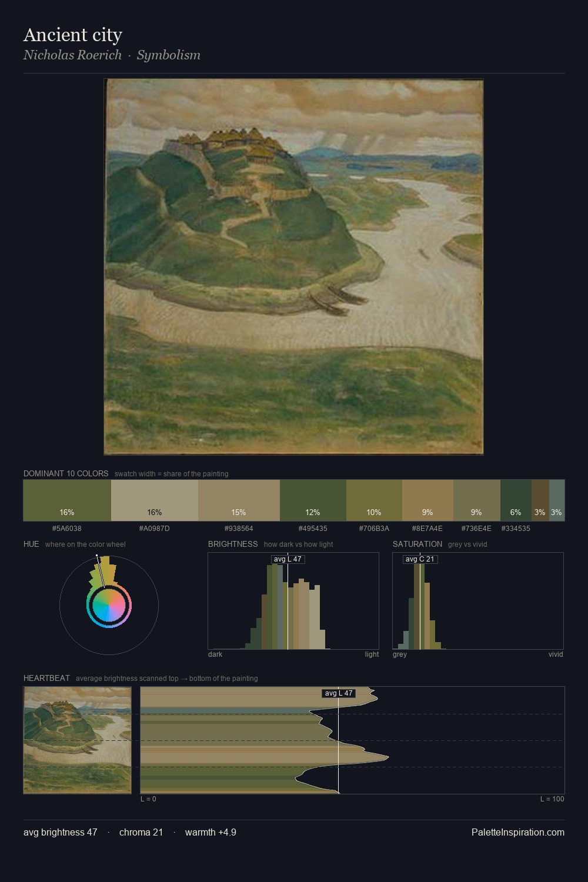Click the narrow dark brown 3% swatch
This screenshot has height=882, width=588.
pos(540,500)
